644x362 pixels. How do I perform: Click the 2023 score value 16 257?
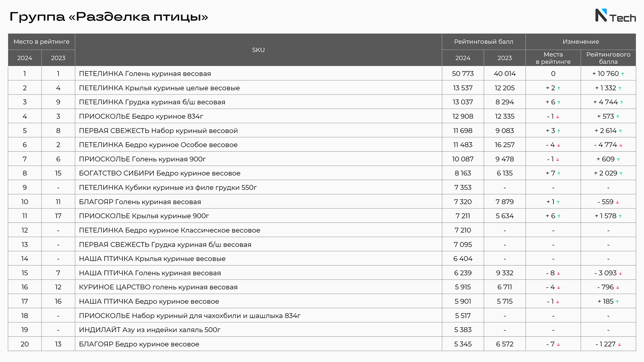tap(504, 145)
